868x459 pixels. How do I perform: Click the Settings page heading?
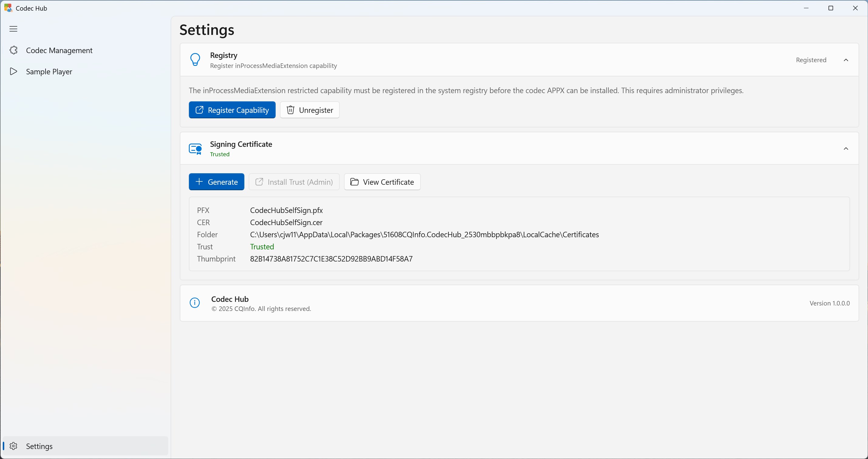click(206, 30)
